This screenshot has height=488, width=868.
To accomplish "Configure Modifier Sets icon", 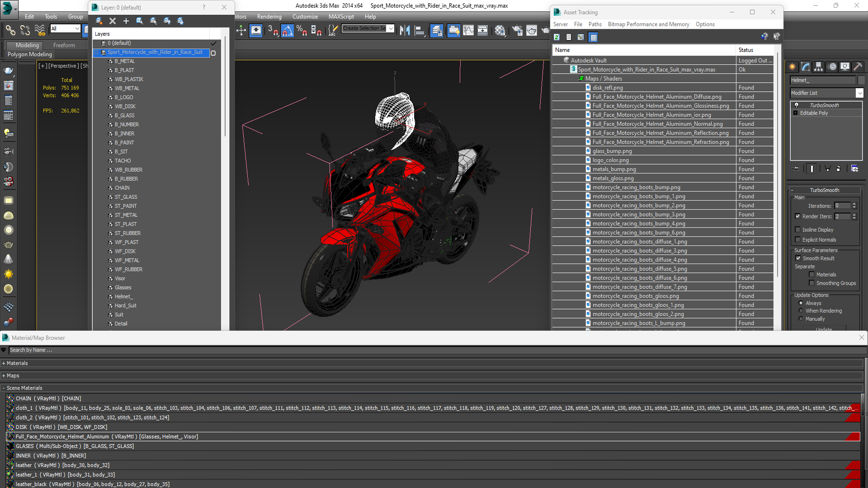I will (854, 169).
